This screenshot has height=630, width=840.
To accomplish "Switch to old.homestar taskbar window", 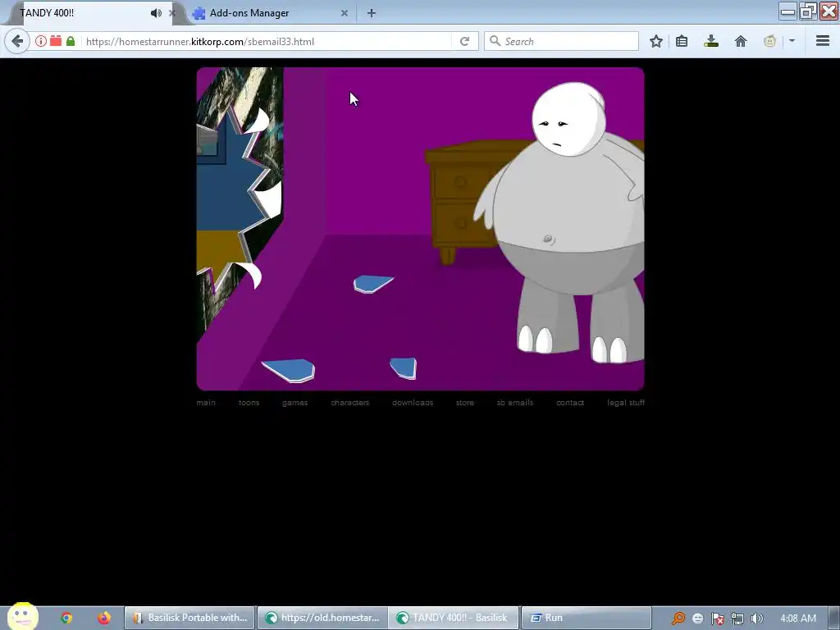I will click(323, 618).
